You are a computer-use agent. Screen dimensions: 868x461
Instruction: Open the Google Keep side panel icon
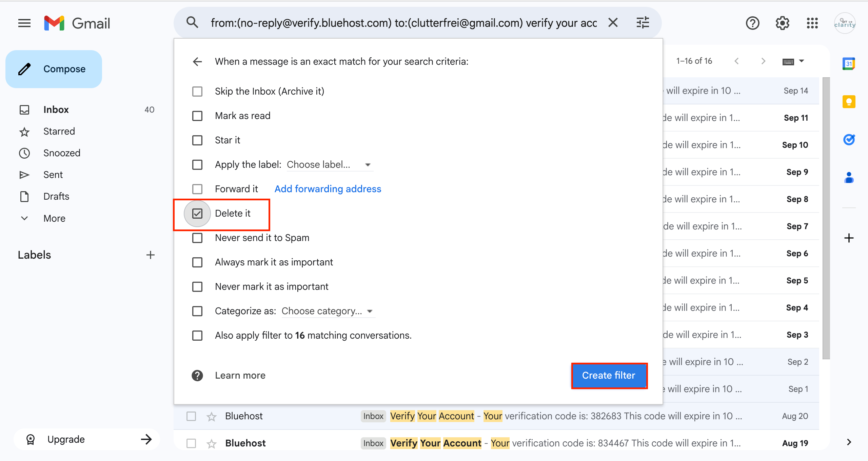(849, 102)
